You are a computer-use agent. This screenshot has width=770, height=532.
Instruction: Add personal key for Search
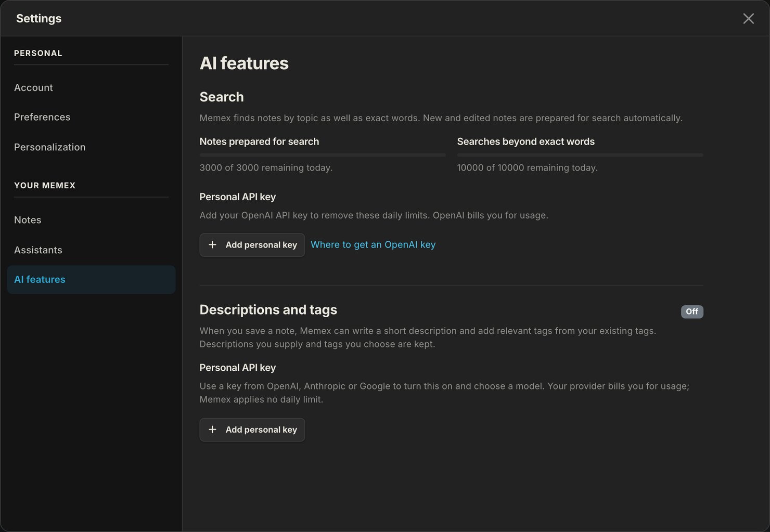click(252, 245)
